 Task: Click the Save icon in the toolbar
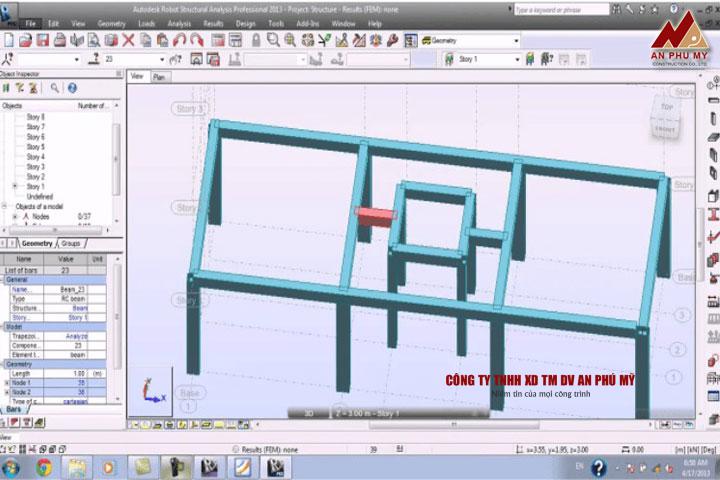(x=43, y=41)
